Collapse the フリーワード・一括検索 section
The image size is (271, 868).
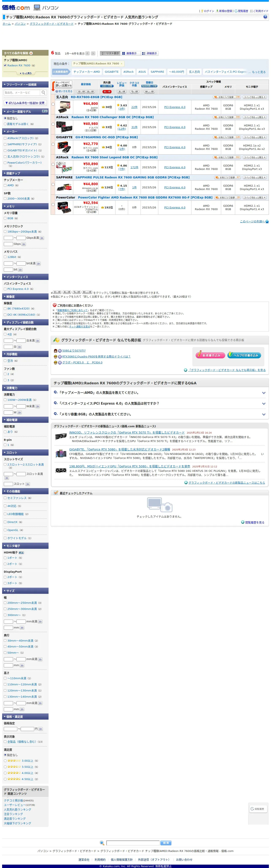[x=25, y=85]
